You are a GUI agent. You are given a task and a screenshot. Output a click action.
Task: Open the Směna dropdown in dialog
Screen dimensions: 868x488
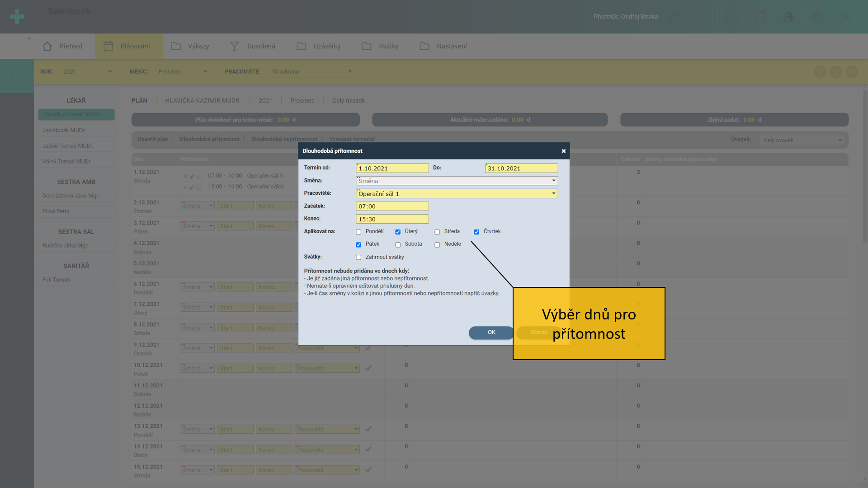pyautogui.click(x=457, y=181)
